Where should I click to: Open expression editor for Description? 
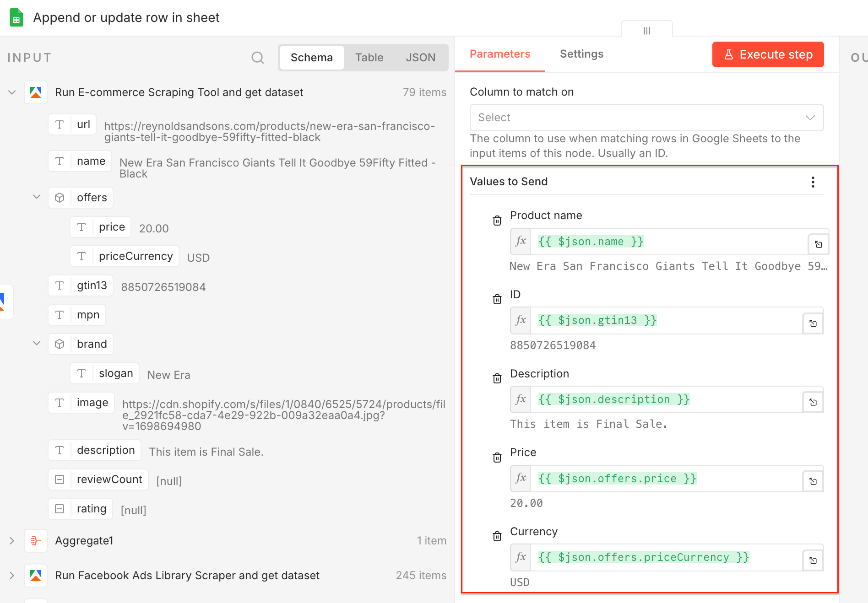click(x=813, y=402)
